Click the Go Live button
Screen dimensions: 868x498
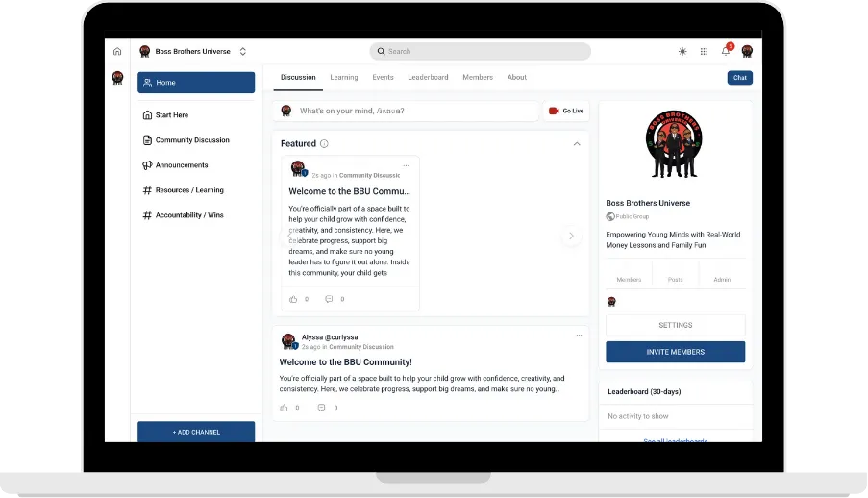[566, 111]
